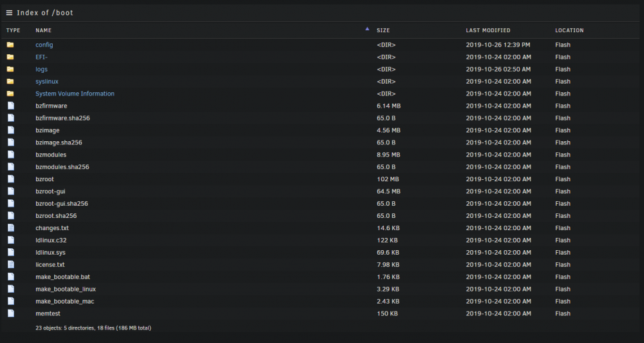
Task: Click the folder icon for logs
Action: click(10, 69)
